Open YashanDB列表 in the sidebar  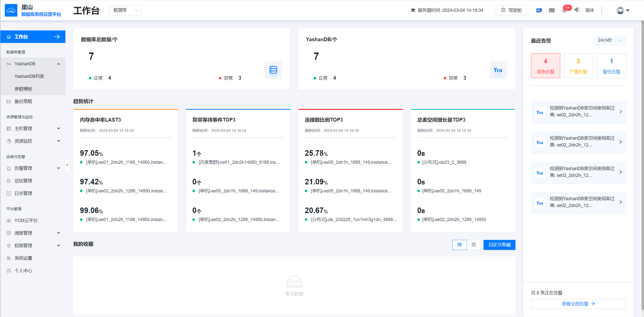29,76
